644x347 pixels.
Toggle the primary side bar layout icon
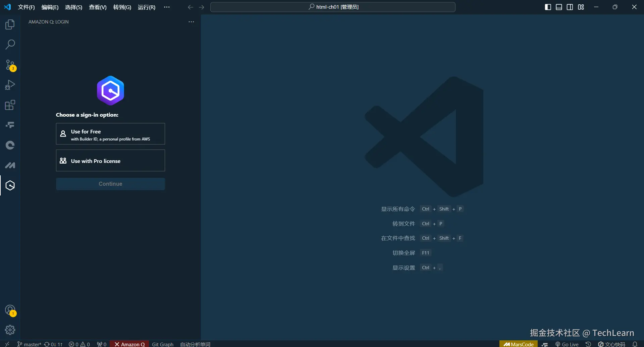click(548, 7)
